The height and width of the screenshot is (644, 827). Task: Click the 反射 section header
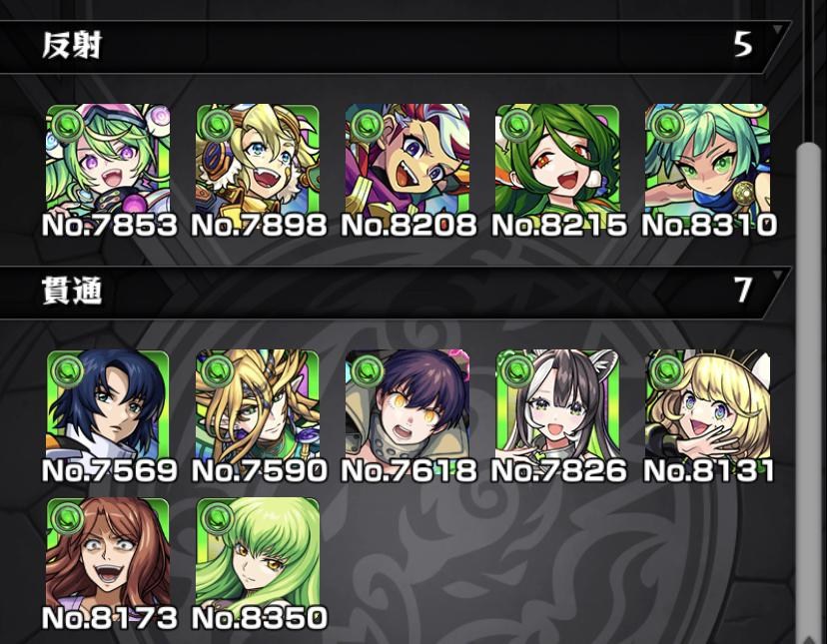pos(393,46)
